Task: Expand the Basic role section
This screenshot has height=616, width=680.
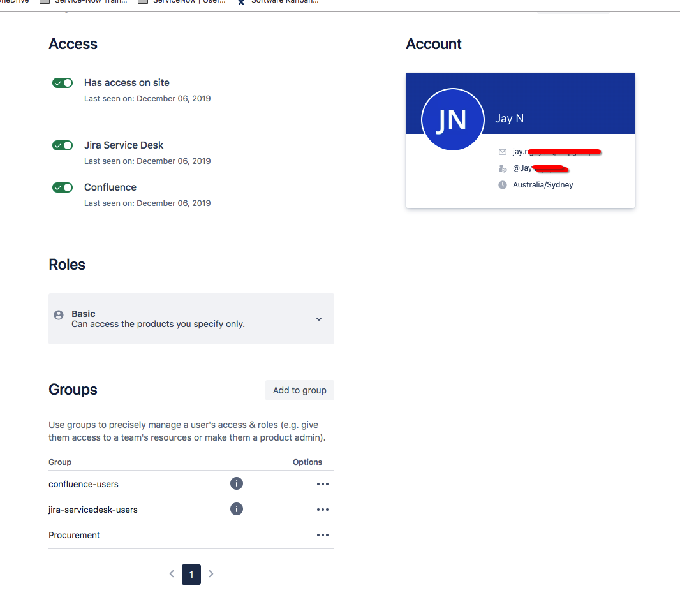Action: (x=318, y=319)
